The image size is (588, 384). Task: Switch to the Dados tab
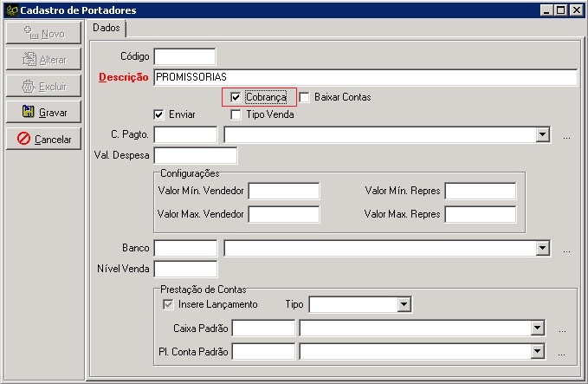tap(107, 29)
